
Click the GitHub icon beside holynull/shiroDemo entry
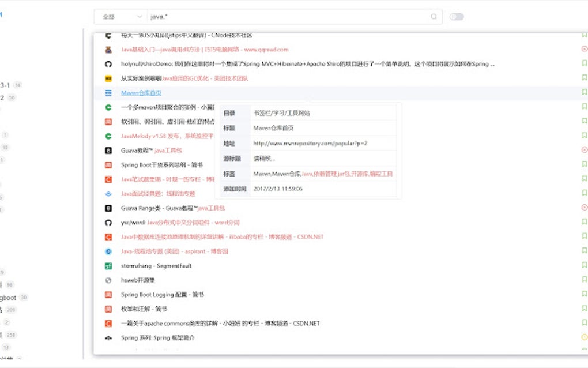click(x=109, y=63)
